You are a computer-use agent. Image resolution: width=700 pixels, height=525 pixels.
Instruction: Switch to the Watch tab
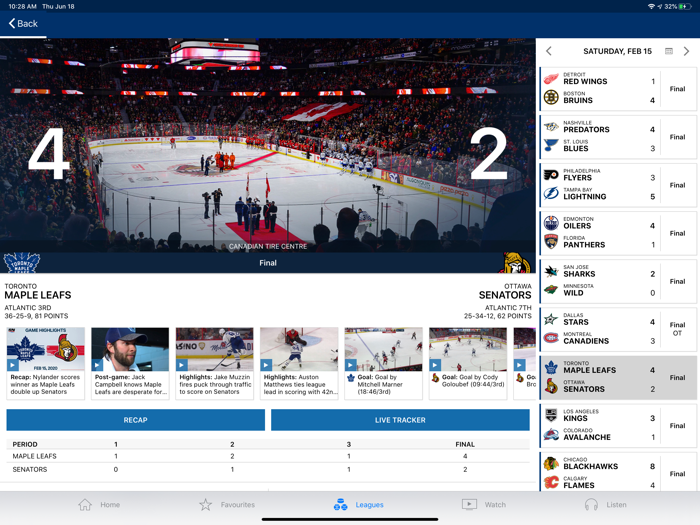click(484, 505)
